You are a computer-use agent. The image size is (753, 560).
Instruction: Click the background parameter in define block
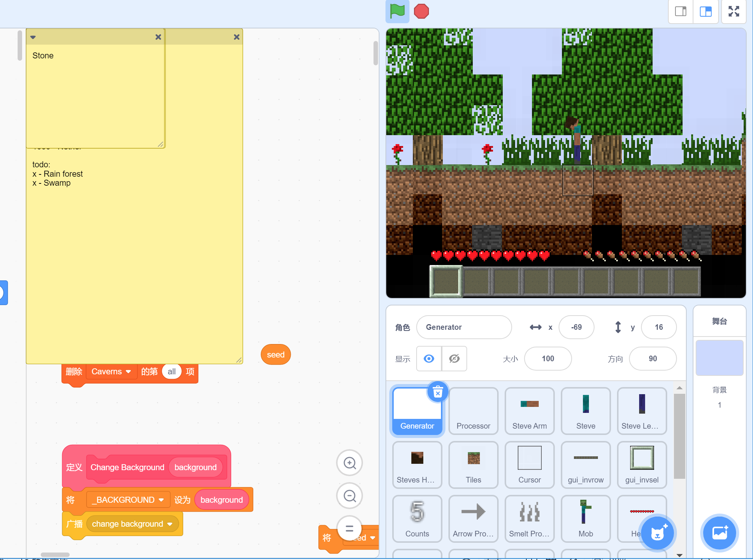pyautogui.click(x=196, y=467)
